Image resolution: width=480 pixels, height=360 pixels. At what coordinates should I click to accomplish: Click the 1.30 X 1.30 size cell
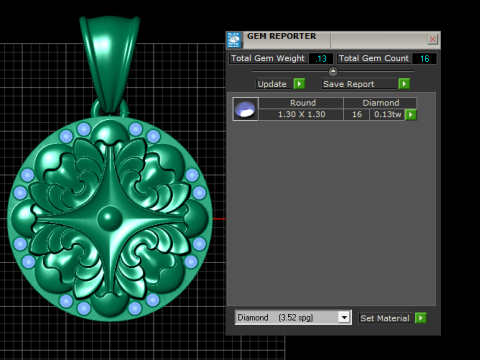pos(301,114)
